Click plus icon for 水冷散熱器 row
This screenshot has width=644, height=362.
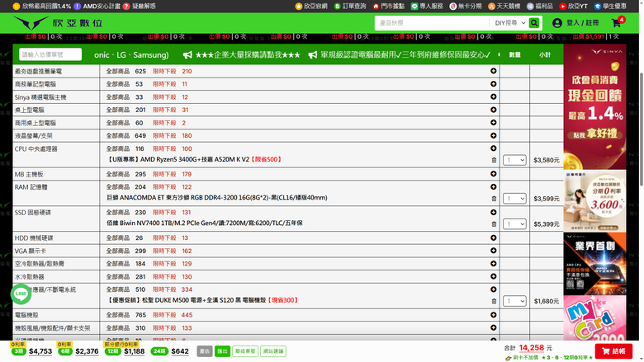tap(493, 276)
